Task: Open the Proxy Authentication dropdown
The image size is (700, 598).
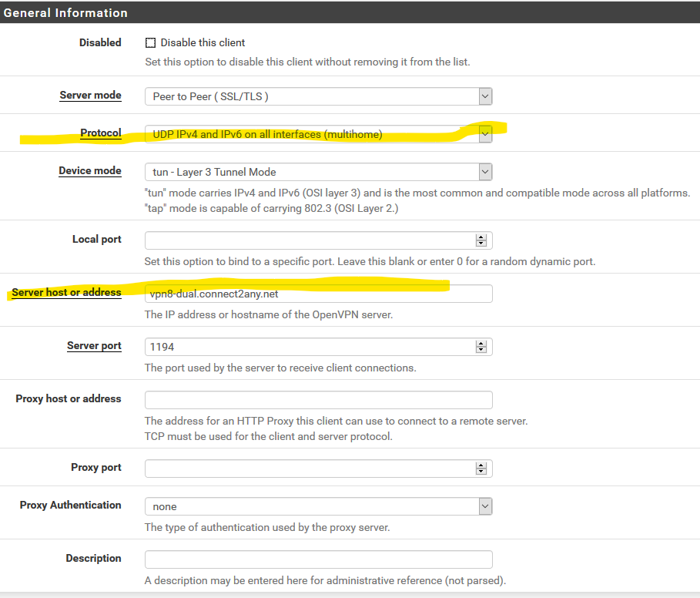Action: coord(318,506)
